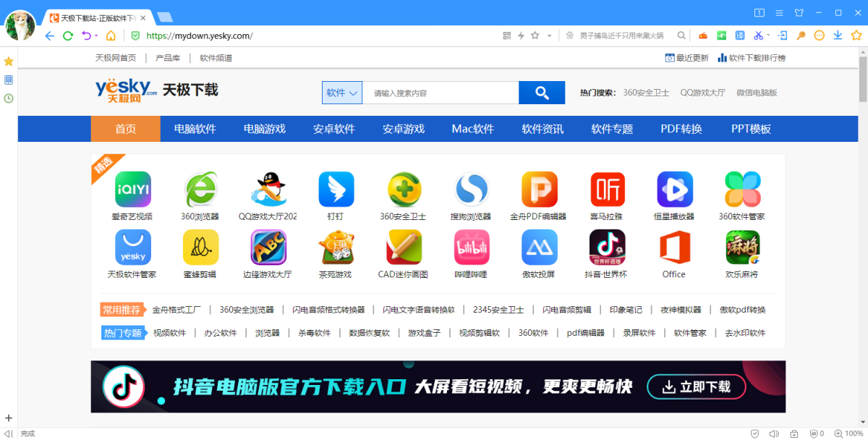Reload the page with the green refresh icon
868x440 pixels.
[x=68, y=35]
